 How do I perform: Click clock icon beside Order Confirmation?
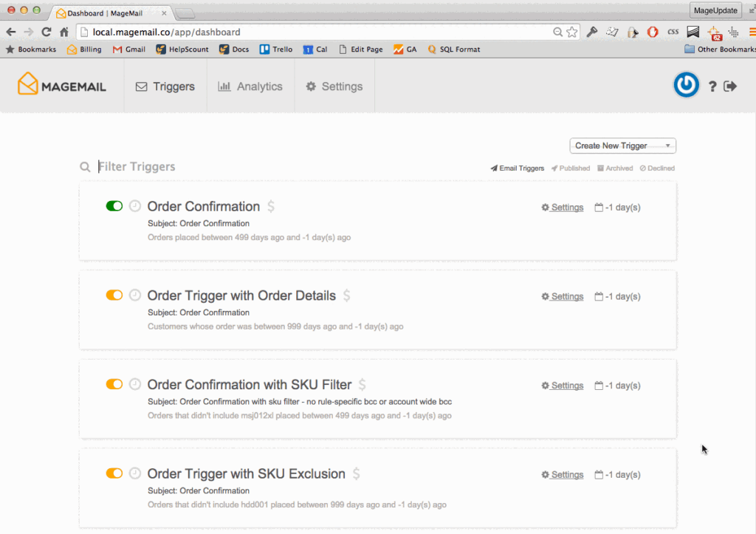tap(135, 206)
